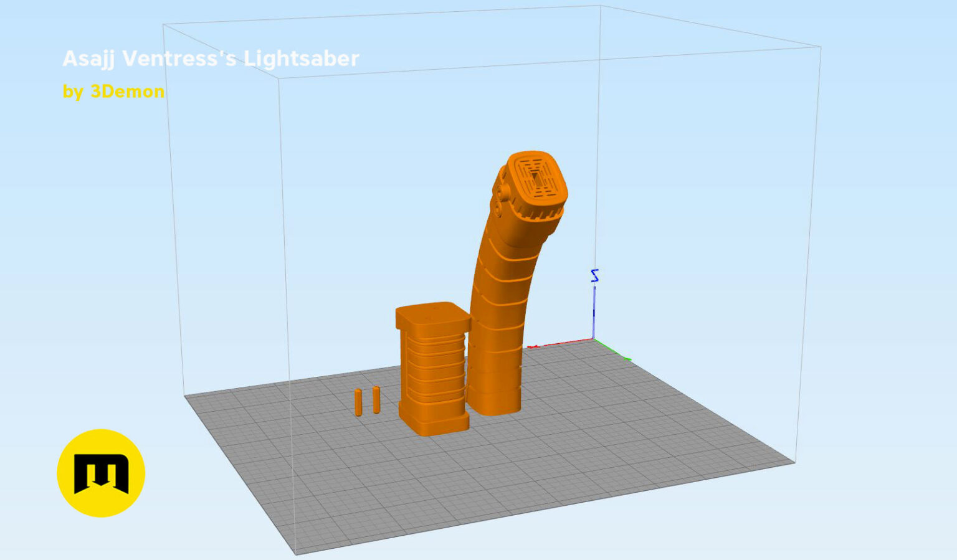Click the yellow MyMiniFactory logo icon
The image size is (957, 560).
tap(101, 473)
